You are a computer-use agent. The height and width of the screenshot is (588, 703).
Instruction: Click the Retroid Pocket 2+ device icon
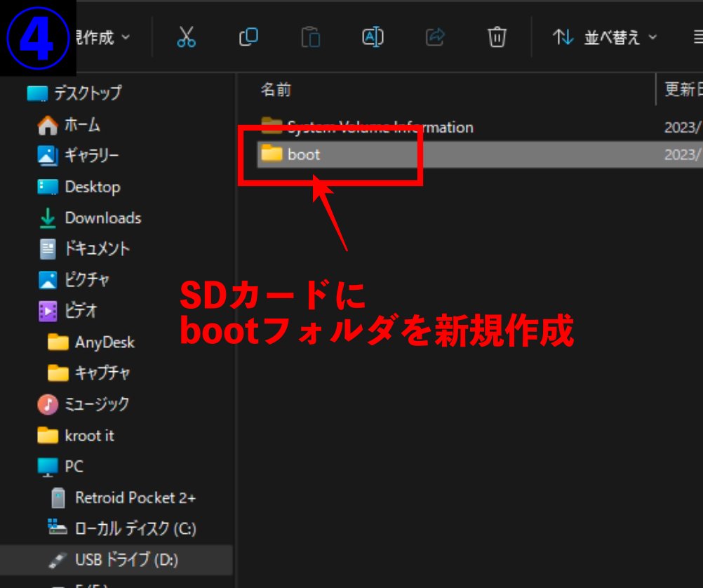(x=58, y=498)
